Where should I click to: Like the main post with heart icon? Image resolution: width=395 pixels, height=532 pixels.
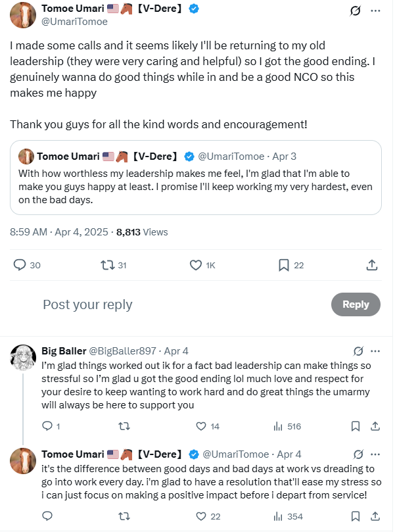click(x=196, y=265)
